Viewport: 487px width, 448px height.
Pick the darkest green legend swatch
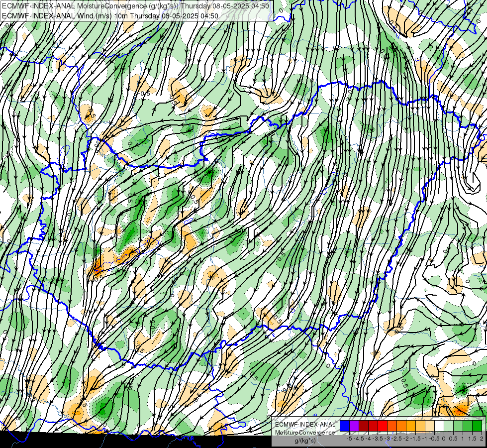tap(477, 426)
